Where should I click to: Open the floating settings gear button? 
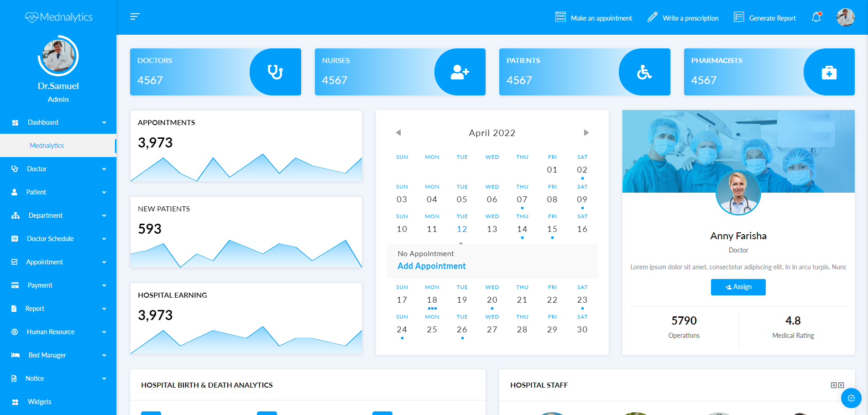851,398
